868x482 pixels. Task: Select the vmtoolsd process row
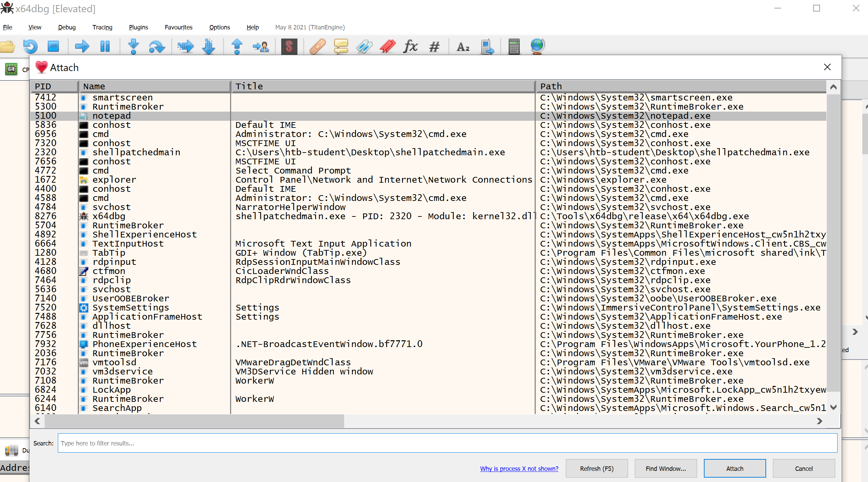(x=428, y=362)
